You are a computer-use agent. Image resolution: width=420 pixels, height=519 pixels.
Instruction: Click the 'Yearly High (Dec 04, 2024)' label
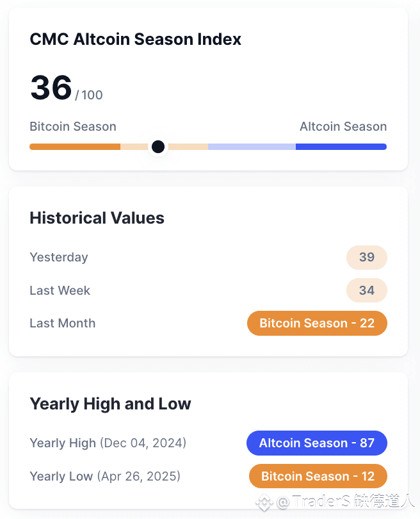[x=108, y=443]
